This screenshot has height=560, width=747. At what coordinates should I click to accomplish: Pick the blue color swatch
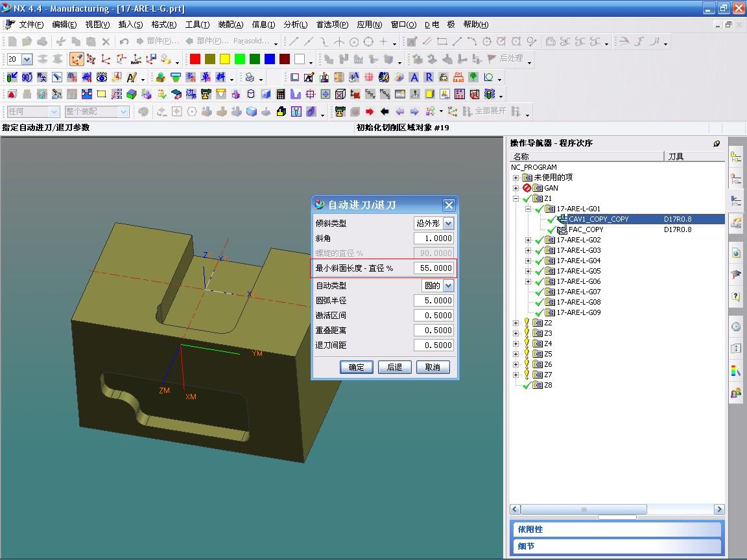coord(270,59)
